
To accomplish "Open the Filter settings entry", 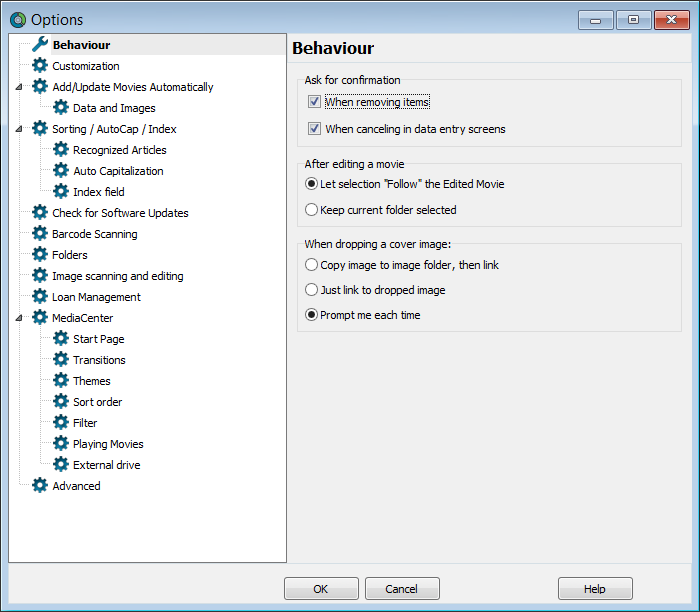I will pos(85,423).
